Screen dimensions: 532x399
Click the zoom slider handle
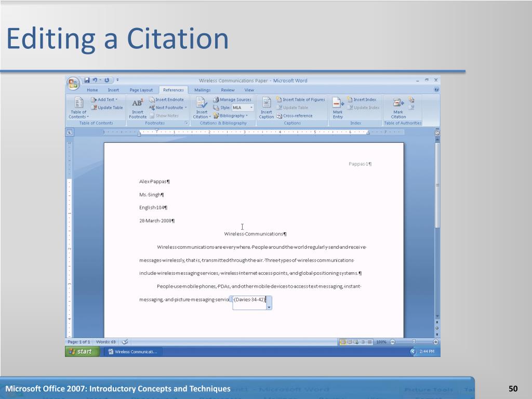tap(414, 342)
